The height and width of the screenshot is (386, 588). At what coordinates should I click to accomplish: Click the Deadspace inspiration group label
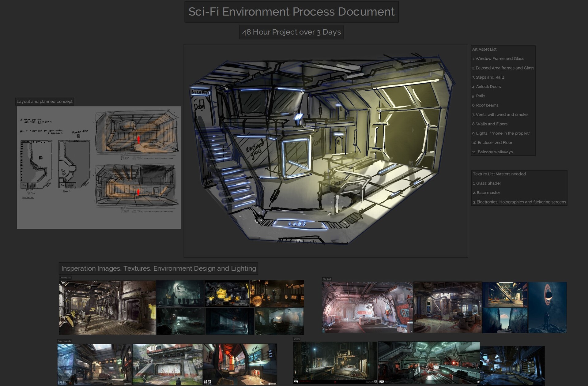pos(65,278)
